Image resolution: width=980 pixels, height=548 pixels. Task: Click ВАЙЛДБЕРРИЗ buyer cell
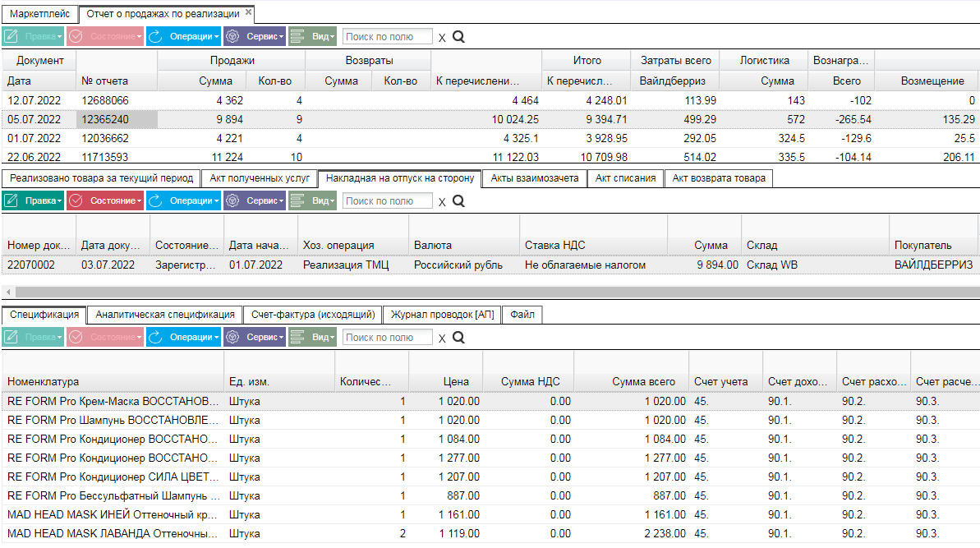933,265
